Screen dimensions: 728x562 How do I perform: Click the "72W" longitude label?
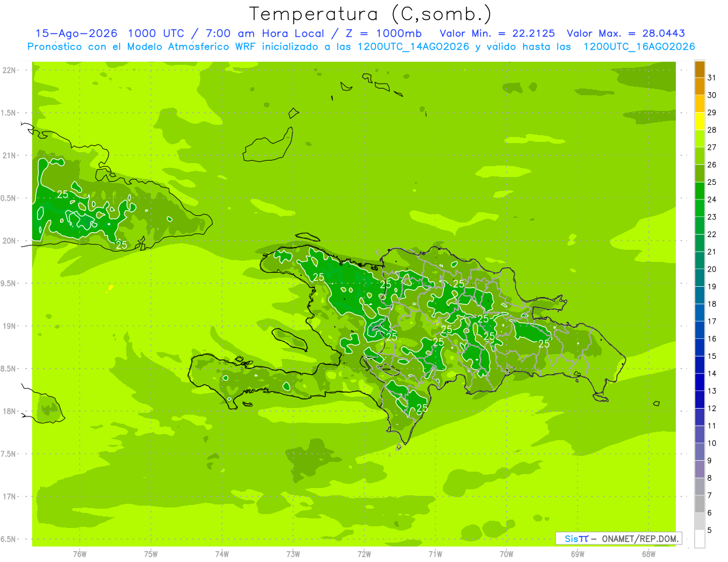[364, 554]
